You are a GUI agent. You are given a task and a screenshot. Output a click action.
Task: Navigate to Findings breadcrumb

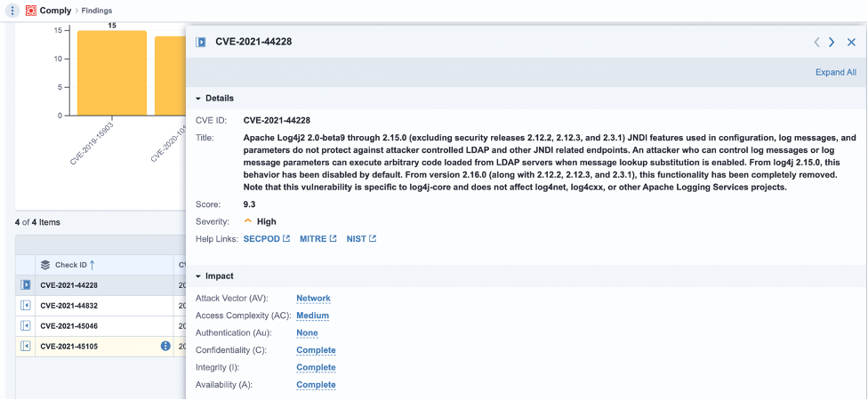[96, 11]
